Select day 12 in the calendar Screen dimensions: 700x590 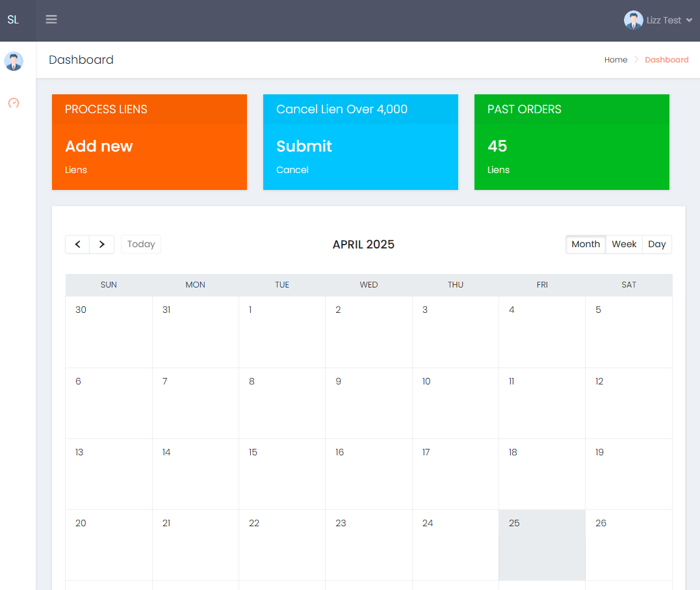[629, 403]
